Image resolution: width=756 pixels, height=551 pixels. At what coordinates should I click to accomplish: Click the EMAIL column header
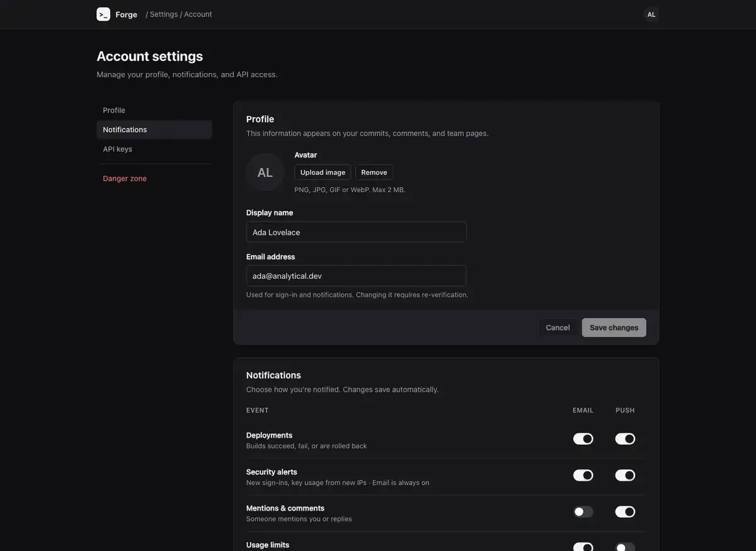coord(583,411)
